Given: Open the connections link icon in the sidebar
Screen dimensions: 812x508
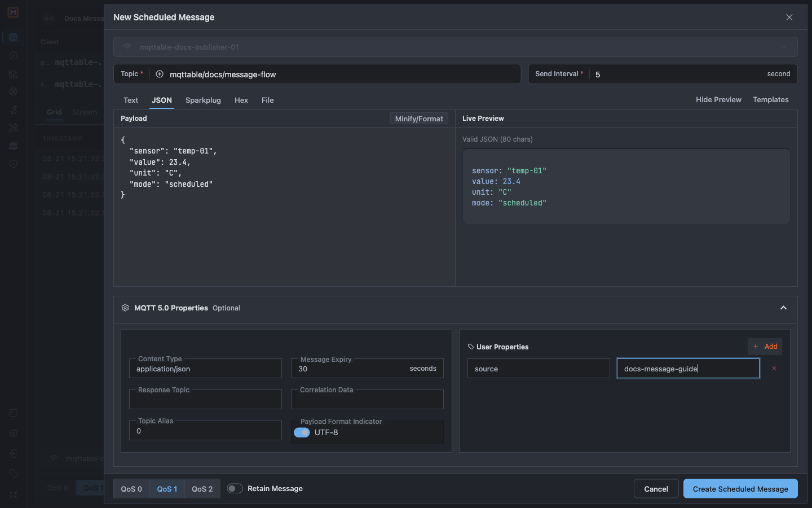Looking at the screenshot, I should (x=13, y=37).
